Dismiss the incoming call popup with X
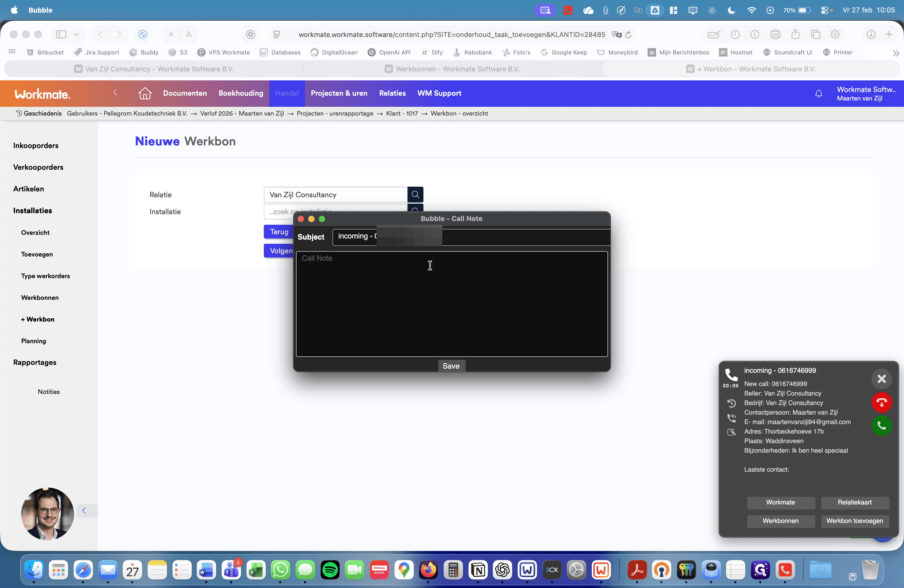The image size is (904, 588). coord(881,379)
